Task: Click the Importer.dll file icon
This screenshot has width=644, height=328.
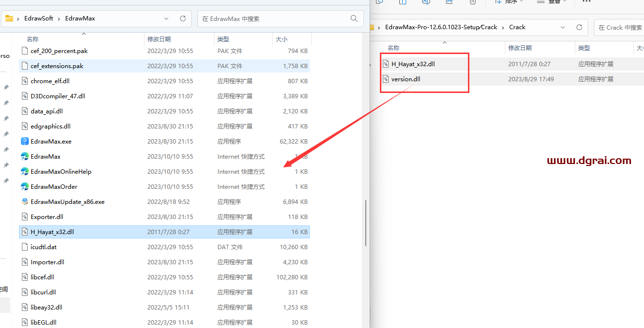Action: coord(25,262)
